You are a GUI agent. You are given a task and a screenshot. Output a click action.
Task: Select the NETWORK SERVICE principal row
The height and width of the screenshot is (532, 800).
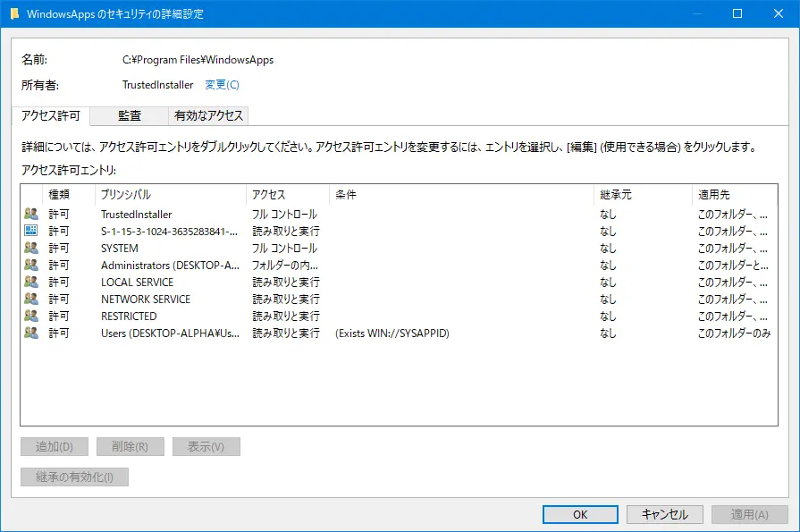point(399,299)
